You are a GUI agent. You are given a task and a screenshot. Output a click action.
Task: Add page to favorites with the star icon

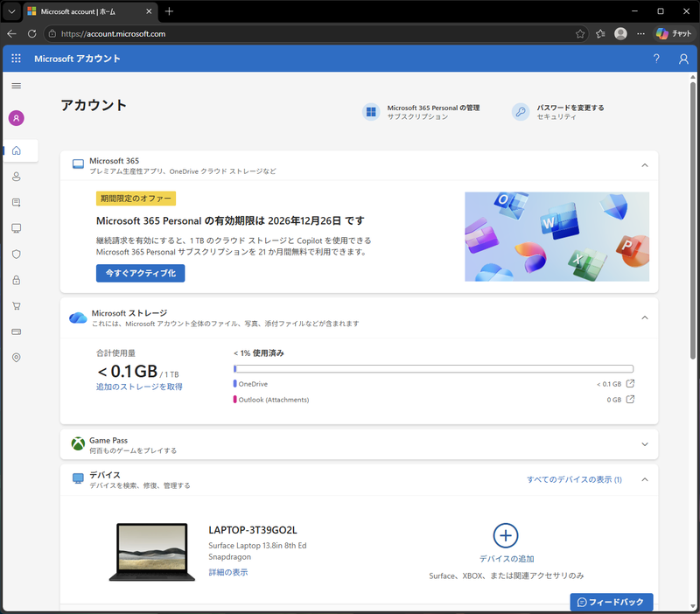click(580, 34)
